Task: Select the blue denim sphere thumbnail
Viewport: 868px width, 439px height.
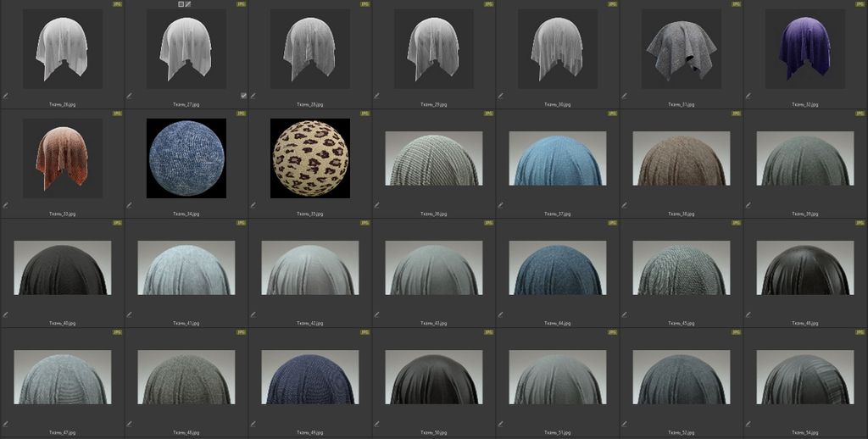Action: click(x=186, y=158)
